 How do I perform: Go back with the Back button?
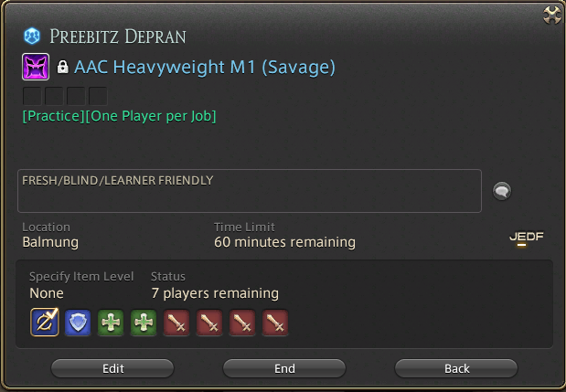(x=456, y=368)
